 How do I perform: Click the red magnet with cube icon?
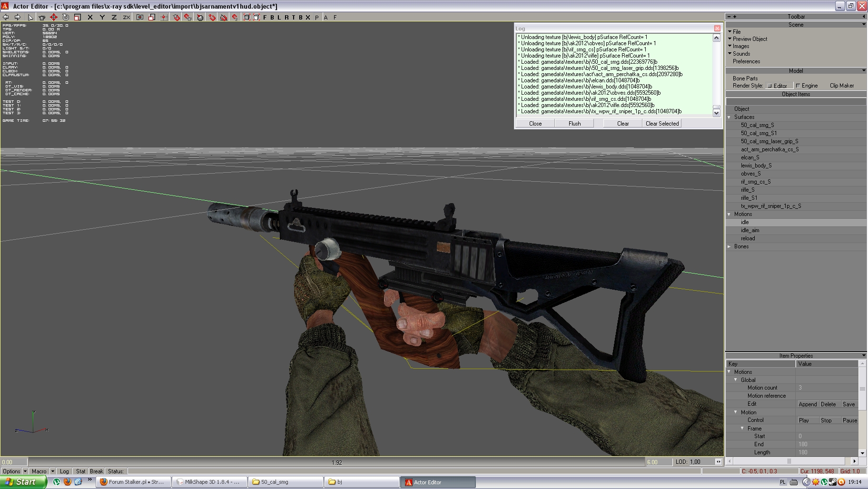coord(188,17)
